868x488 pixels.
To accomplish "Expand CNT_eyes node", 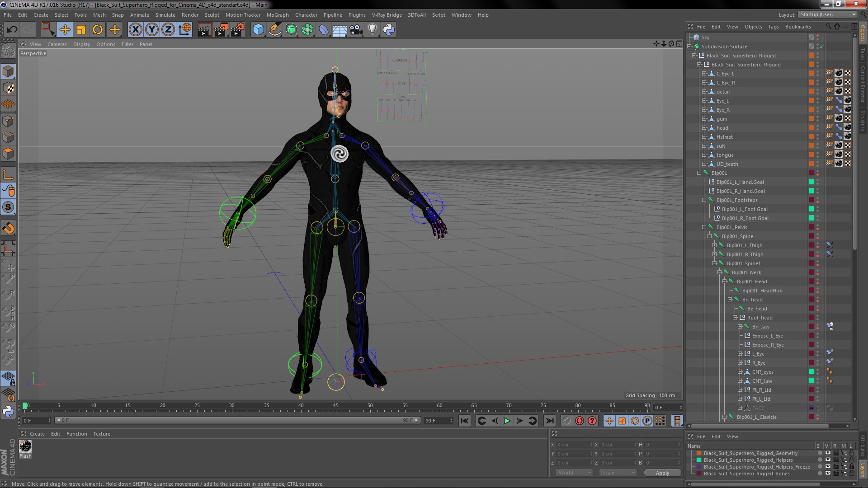I will tap(740, 372).
